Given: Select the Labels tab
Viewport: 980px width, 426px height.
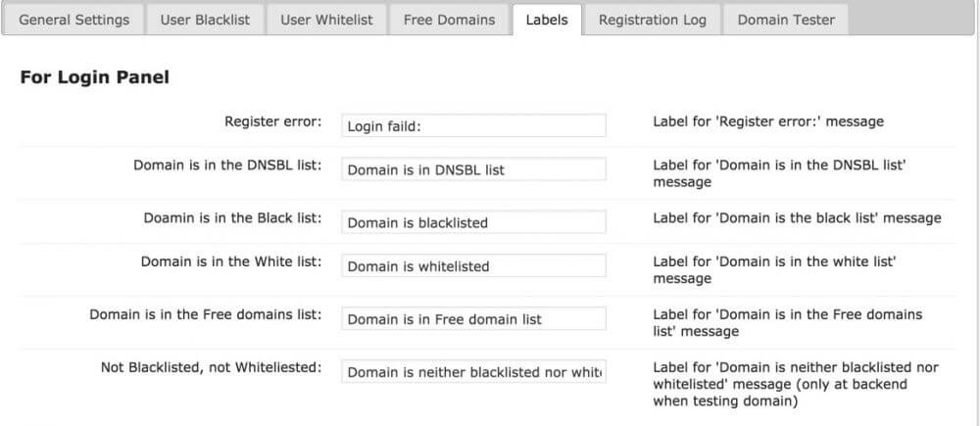Looking at the screenshot, I should point(546,20).
